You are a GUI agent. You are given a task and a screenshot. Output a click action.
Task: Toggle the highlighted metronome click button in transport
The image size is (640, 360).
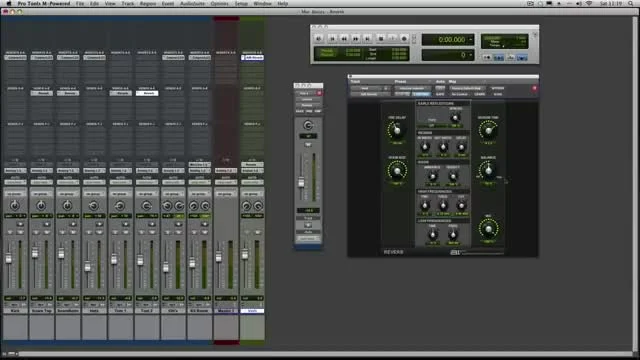click(498, 58)
